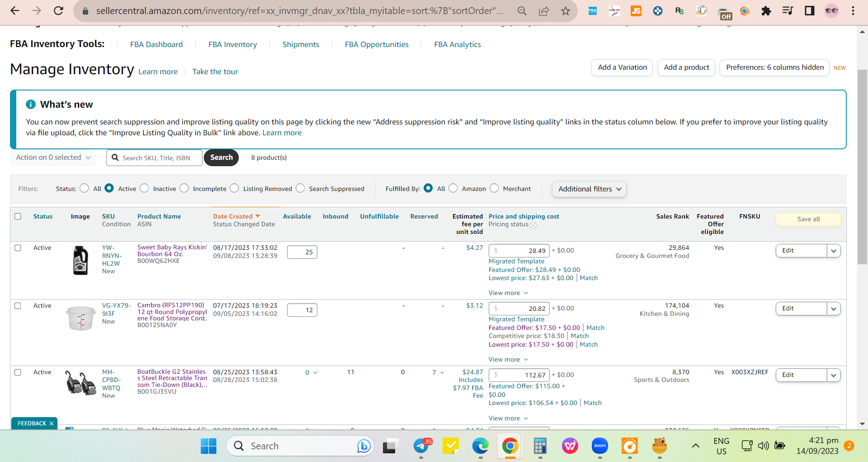
Task: Expand the BoatBuckle Reserved quantity chevron
Action: point(442,373)
